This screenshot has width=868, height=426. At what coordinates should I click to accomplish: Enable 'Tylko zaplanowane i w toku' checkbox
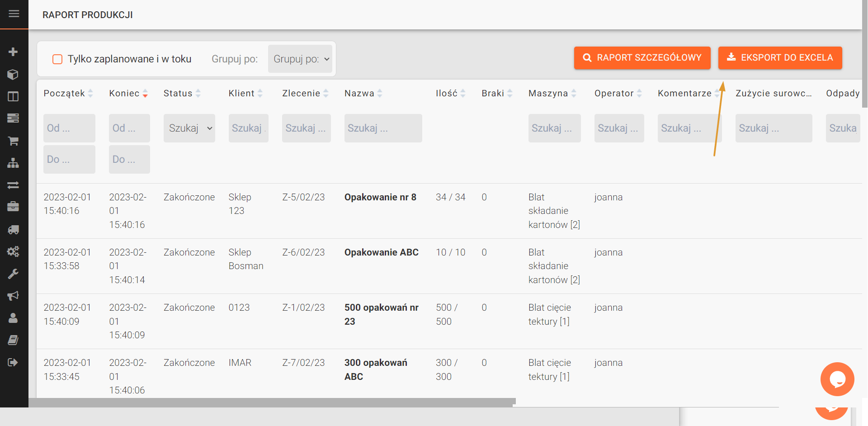[x=57, y=59]
